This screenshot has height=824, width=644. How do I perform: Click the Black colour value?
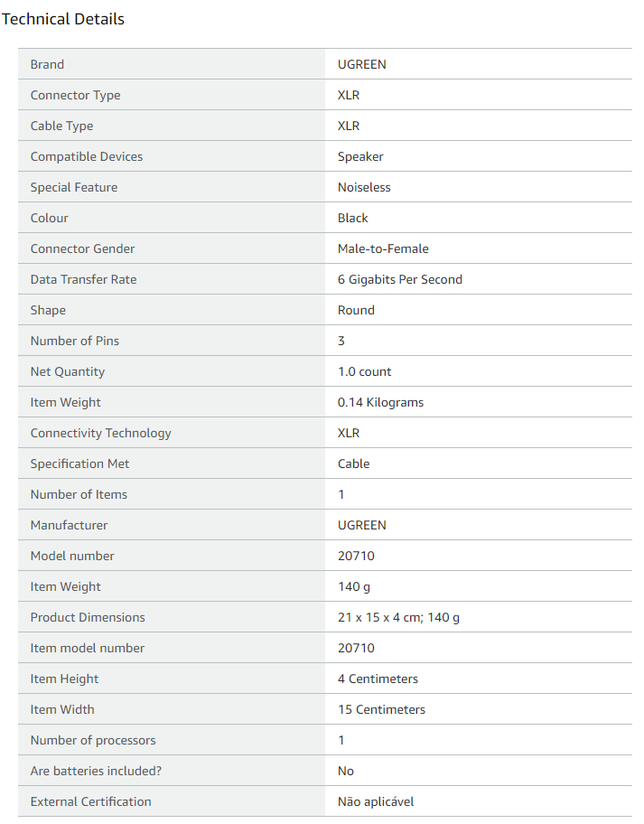tap(353, 218)
